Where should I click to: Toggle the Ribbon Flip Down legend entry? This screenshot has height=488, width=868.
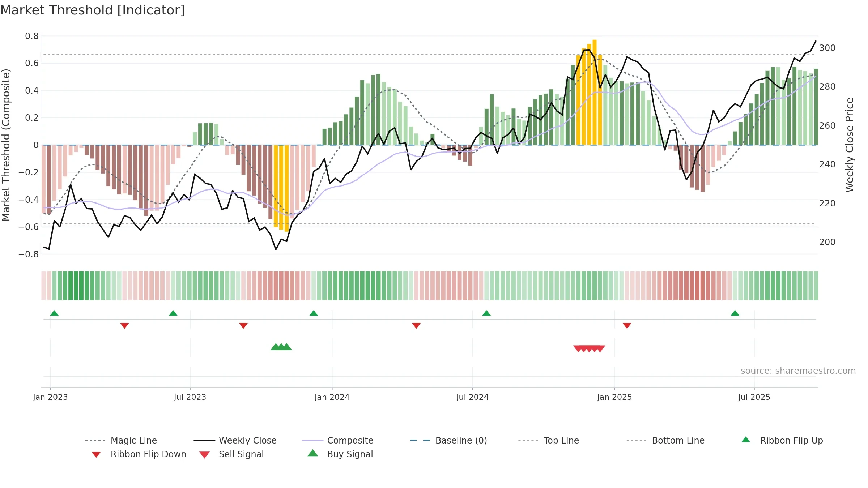click(x=139, y=454)
